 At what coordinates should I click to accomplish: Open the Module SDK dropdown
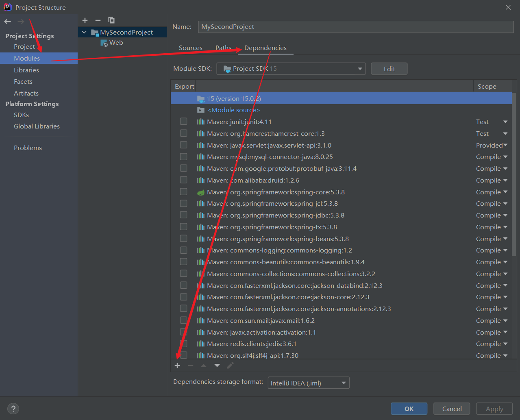291,69
